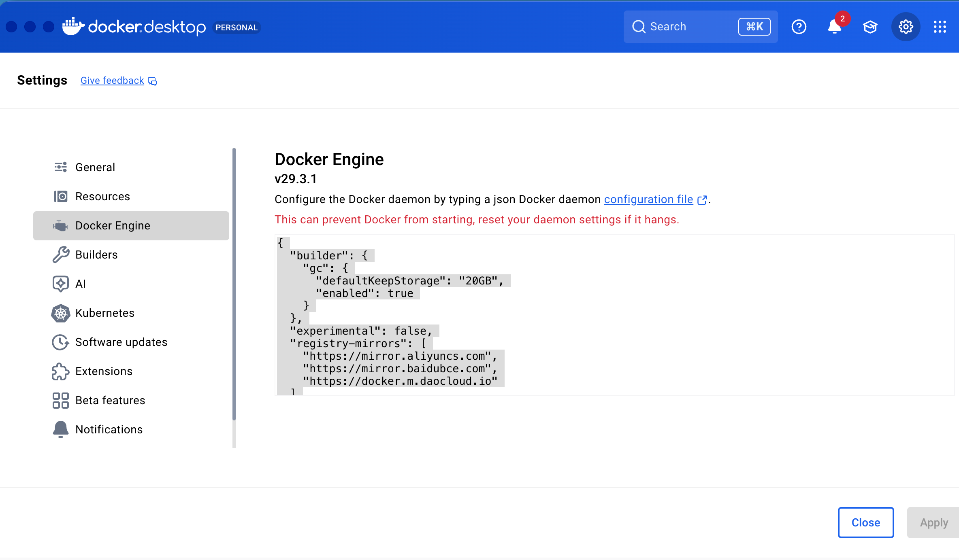Click the "builder": { line
The height and width of the screenshot is (560, 959).
pos(329,256)
